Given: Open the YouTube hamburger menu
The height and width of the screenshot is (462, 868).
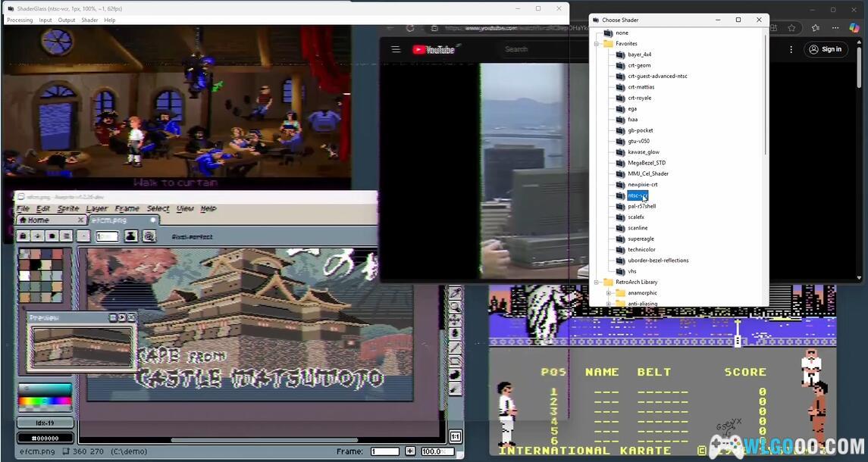Looking at the screenshot, I should coord(395,49).
